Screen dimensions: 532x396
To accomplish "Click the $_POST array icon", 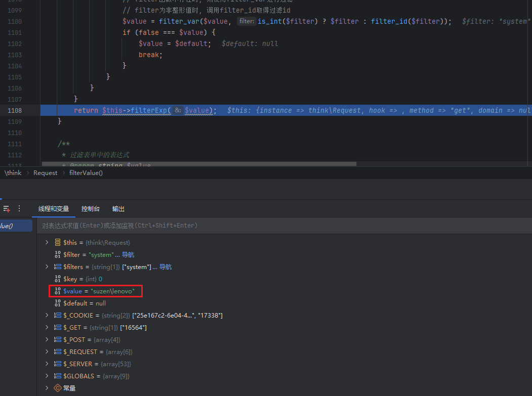I will point(58,339).
